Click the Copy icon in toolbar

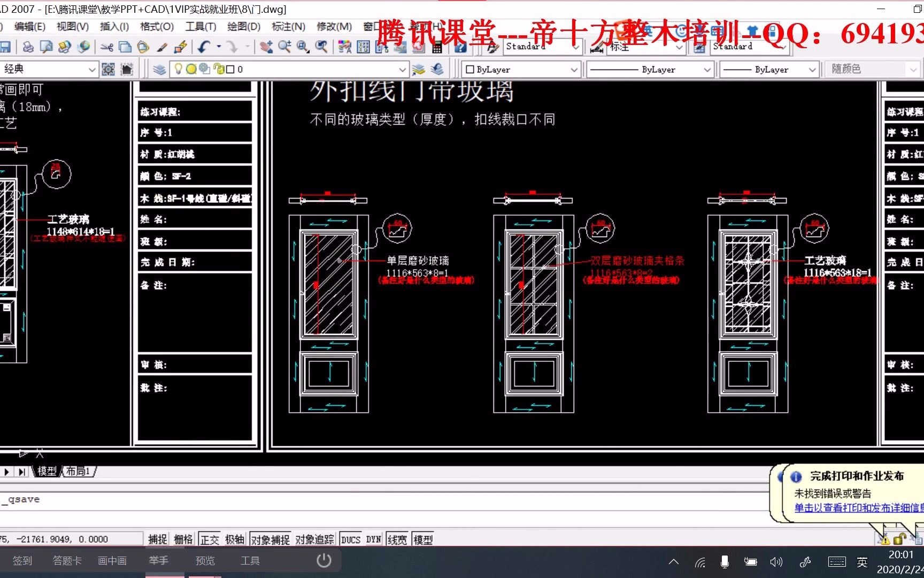[x=125, y=47]
